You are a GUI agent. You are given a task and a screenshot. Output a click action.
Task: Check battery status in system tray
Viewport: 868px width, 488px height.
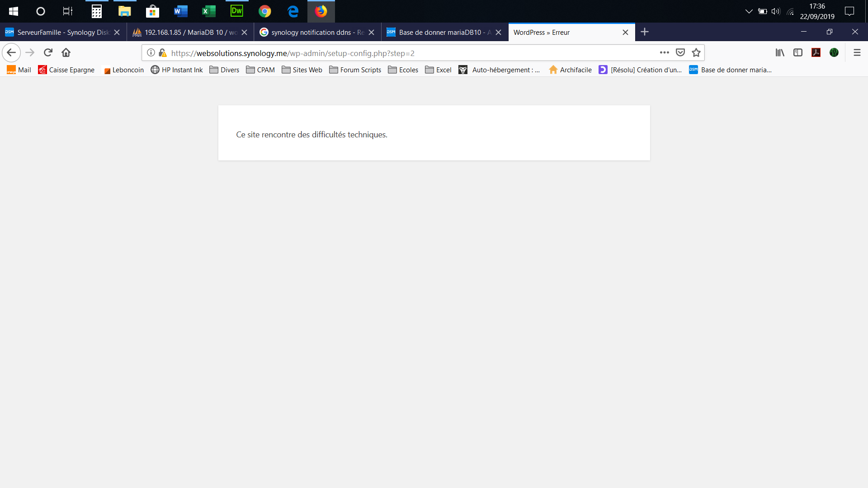coord(762,11)
